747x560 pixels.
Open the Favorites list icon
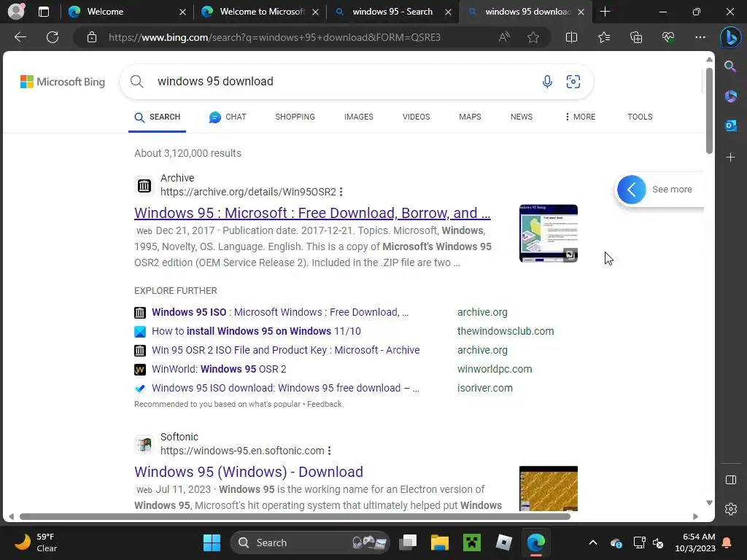pyautogui.click(x=603, y=37)
